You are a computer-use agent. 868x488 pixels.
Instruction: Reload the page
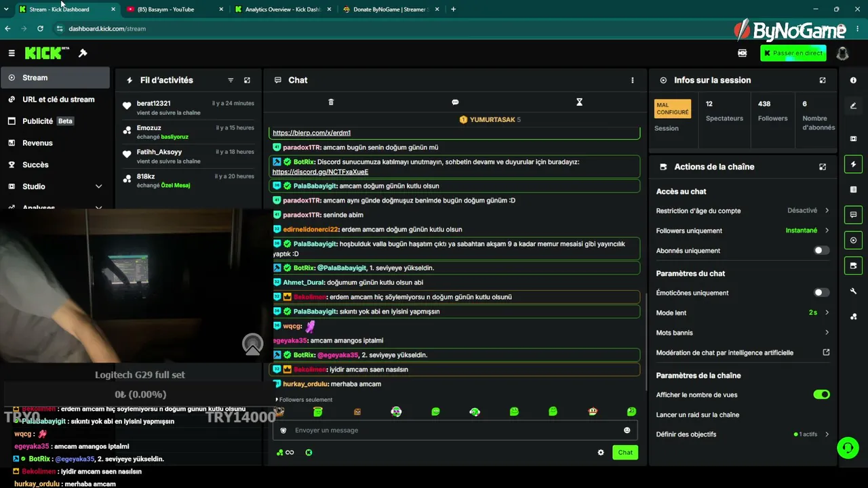40,28
